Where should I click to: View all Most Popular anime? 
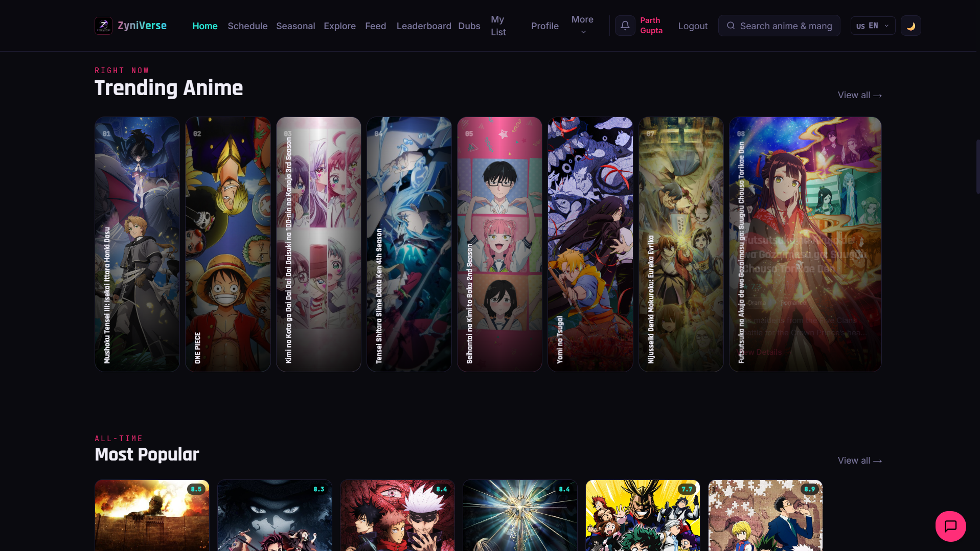[x=859, y=461]
